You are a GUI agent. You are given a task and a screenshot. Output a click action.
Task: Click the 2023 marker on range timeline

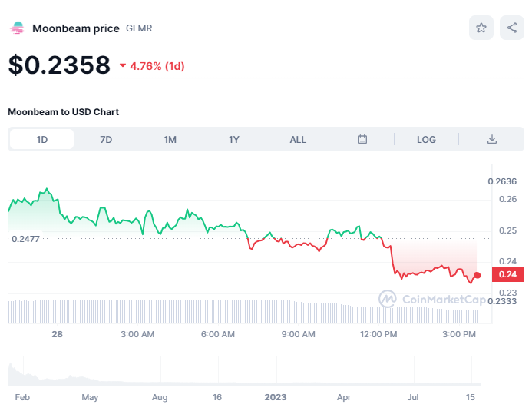275,397
